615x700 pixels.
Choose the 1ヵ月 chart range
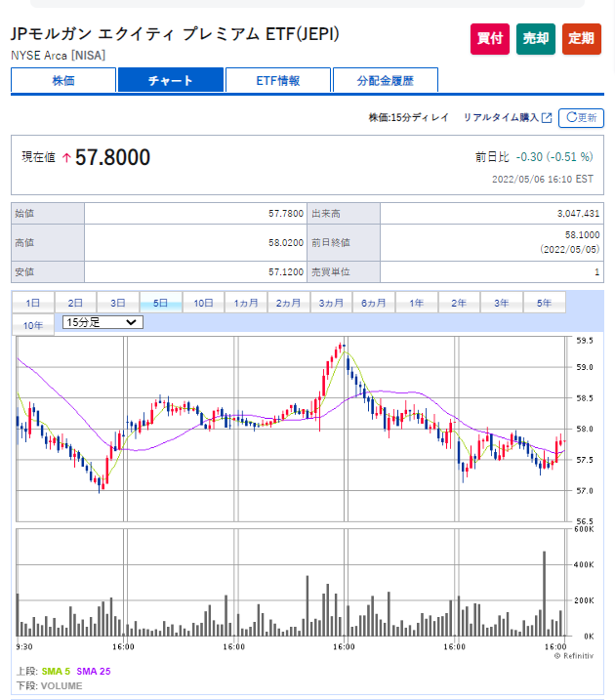pyautogui.click(x=246, y=303)
